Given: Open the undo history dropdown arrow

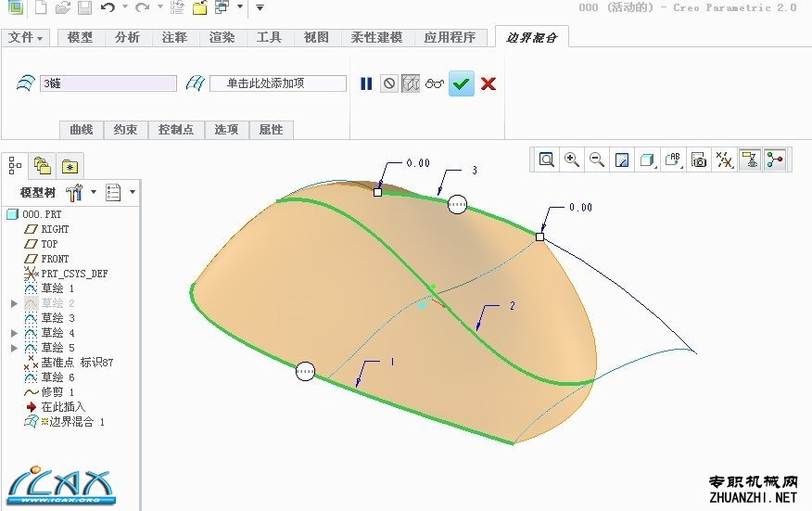Looking at the screenshot, I should (125, 7).
